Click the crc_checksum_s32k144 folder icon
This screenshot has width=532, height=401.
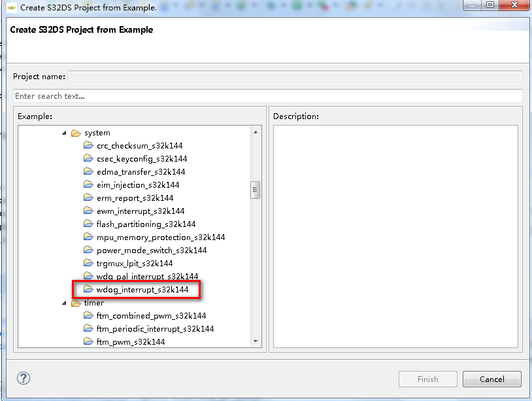[88, 145]
